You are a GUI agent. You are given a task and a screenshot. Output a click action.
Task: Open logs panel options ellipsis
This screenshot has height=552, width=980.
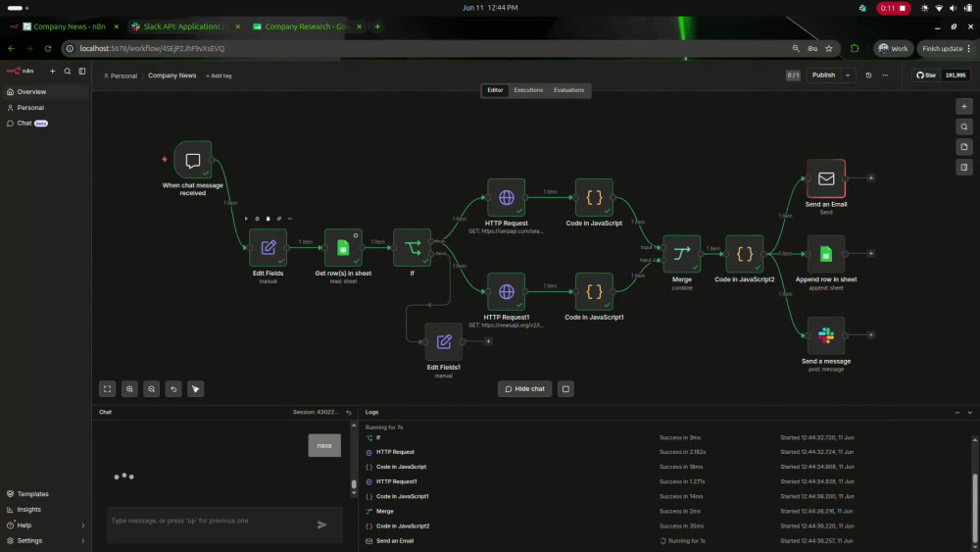click(x=956, y=413)
